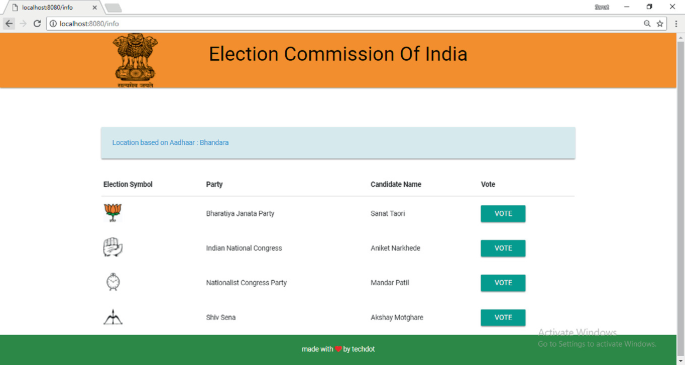685x365 pixels.
Task: Click the Indian national emblem logo
Action: coord(135,60)
